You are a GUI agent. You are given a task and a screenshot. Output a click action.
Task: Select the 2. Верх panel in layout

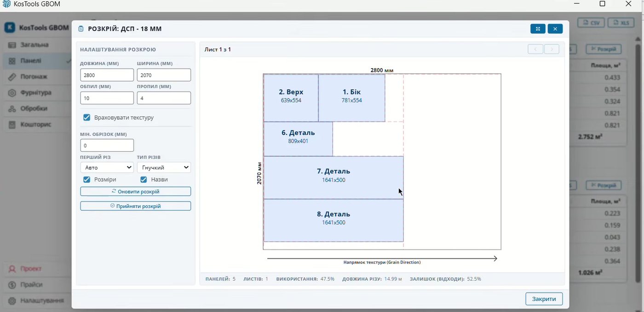(291, 98)
